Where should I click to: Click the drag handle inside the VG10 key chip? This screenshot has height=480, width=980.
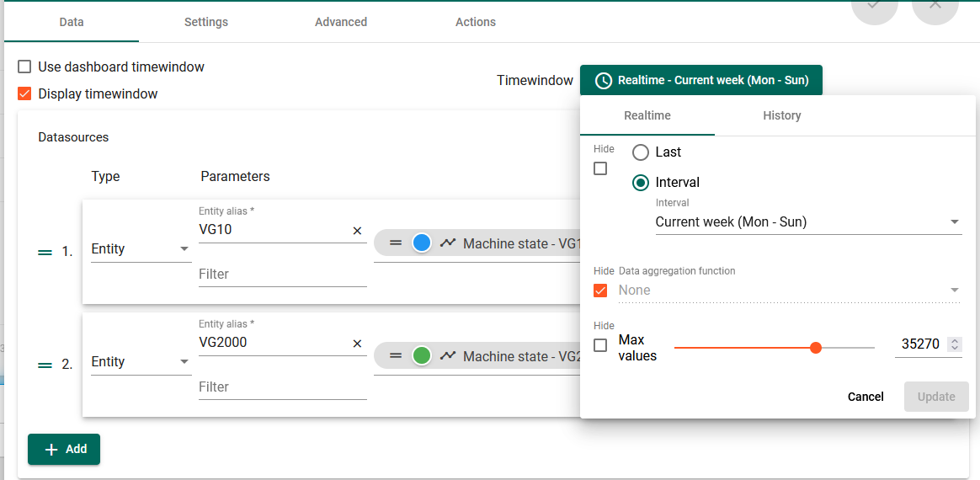point(395,243)
